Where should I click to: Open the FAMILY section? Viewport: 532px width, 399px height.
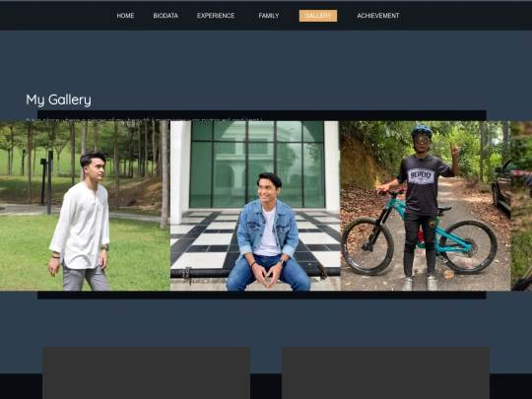point(269,16)
